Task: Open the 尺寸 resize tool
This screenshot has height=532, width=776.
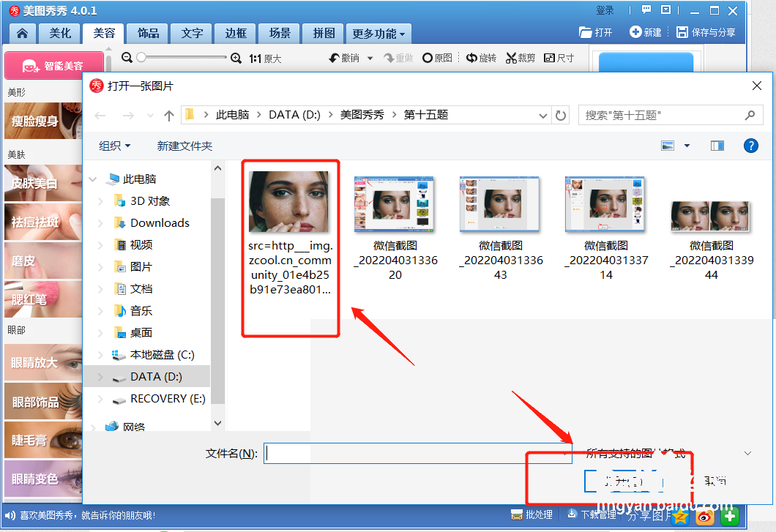Action: click(559, 58)
